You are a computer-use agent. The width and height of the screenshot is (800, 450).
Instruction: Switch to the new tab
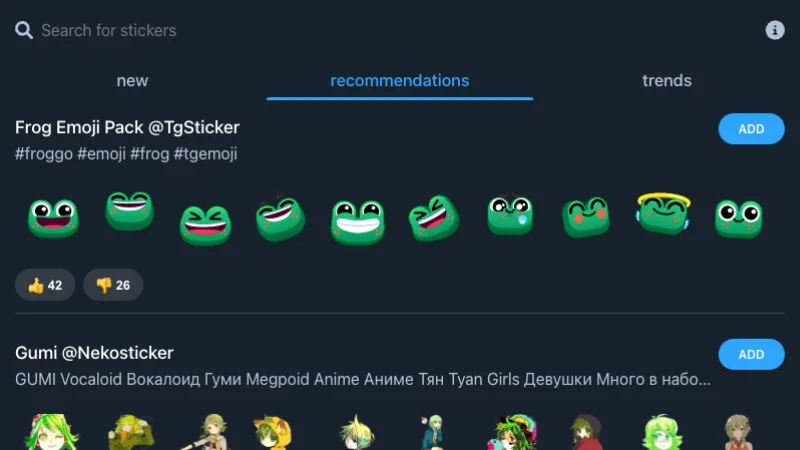click(x=132, y=81)
